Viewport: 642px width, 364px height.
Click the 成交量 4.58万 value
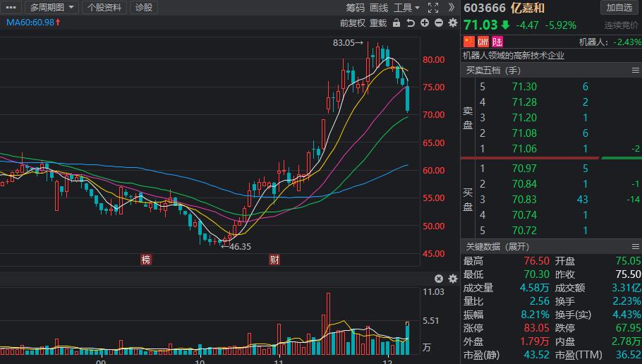coord(534,289)
